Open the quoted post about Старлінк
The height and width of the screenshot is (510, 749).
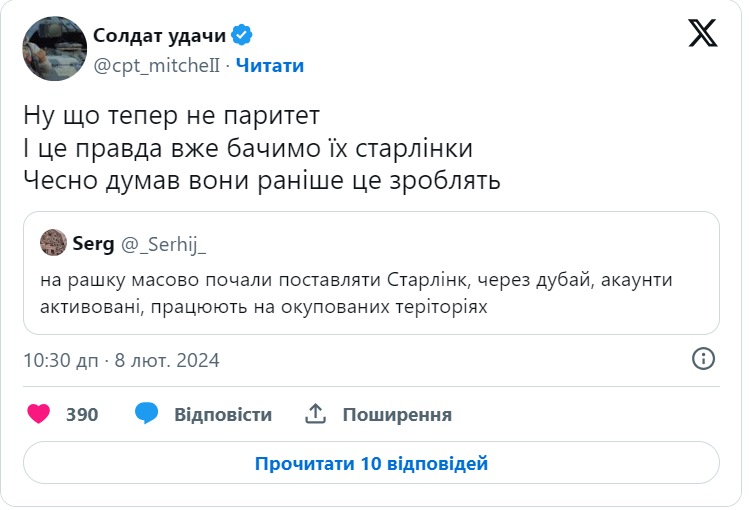tap(370, 292)
